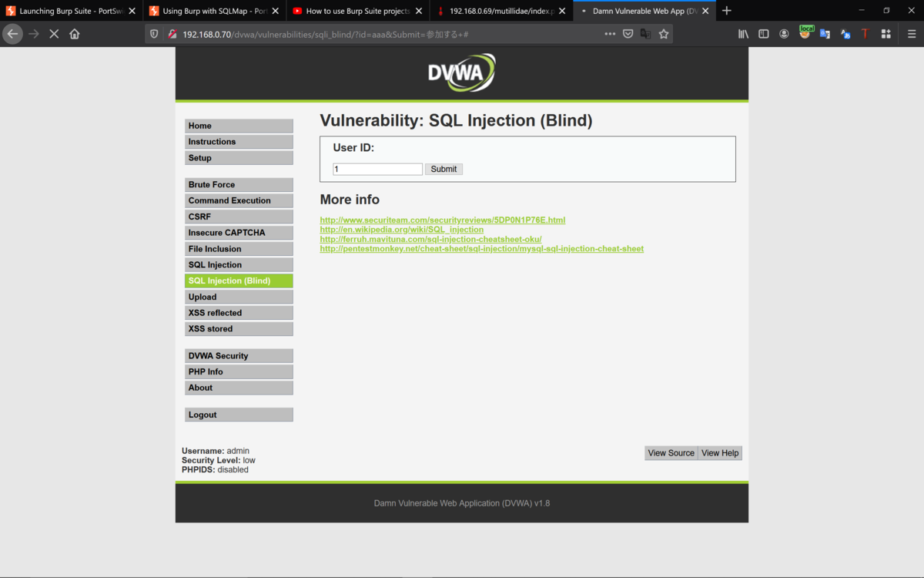This screenshot has height=578, width=924.
Task: Open the ferruh.mavituna.com cheatsheet link
Action: point(430,239)
